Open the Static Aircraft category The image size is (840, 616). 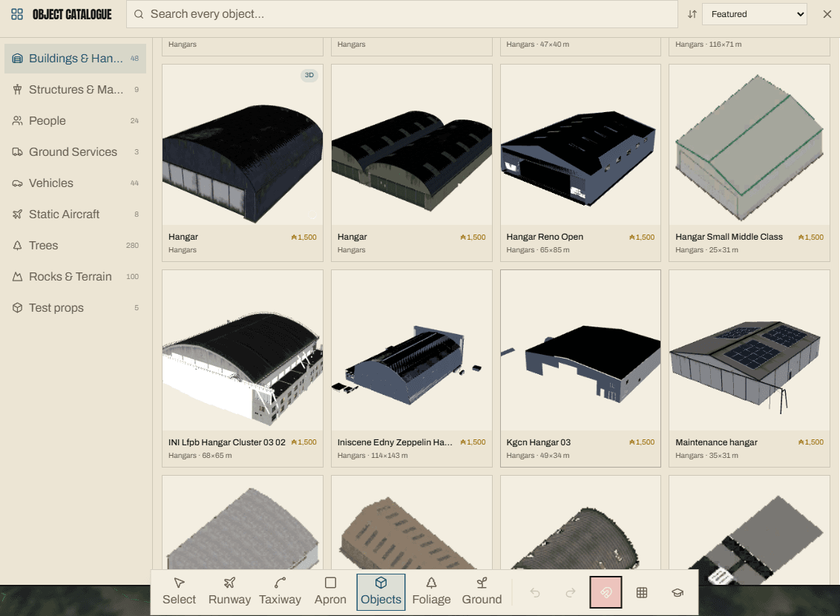point(75,214)
